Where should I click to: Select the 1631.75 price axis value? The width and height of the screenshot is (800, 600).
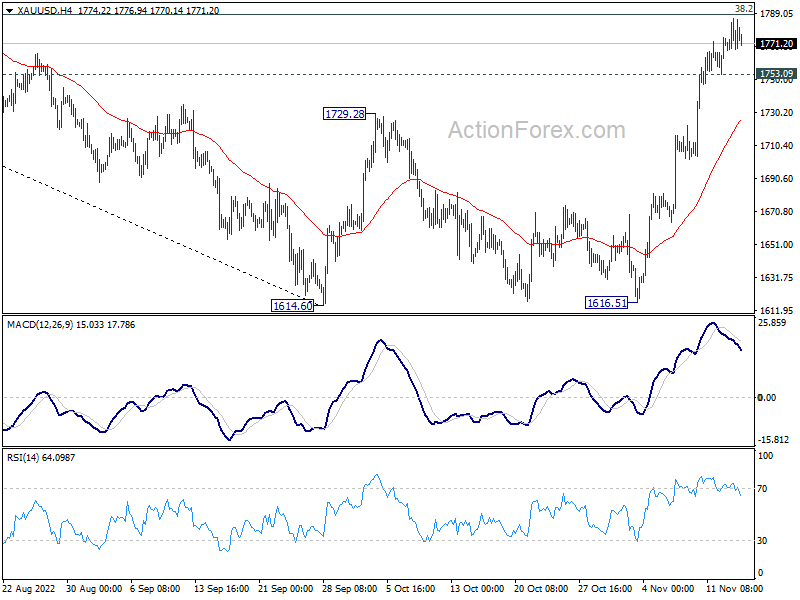776,278
